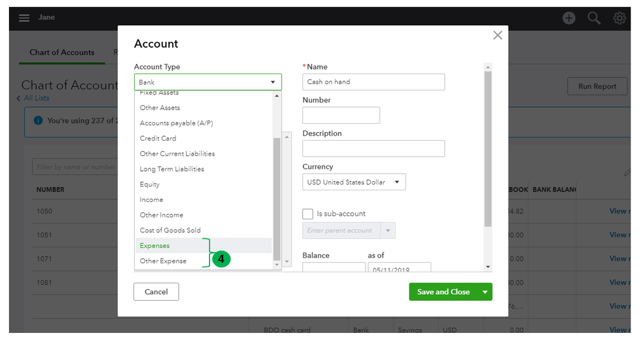Open the Save and Close arrow menu
The image size is (644, 342).
coord(485,292)
